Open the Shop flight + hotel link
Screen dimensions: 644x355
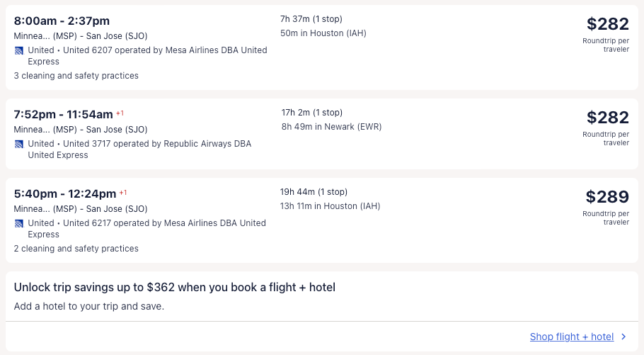[x=571, y=337]
